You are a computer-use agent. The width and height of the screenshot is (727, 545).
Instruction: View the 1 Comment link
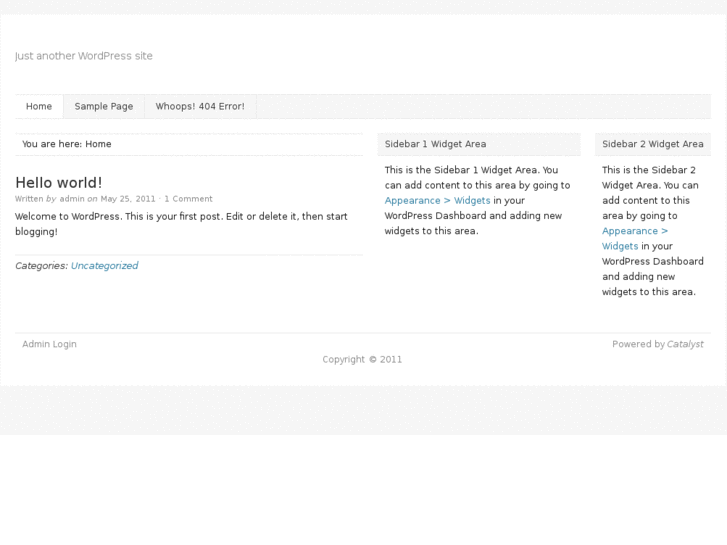coord(188,199)
